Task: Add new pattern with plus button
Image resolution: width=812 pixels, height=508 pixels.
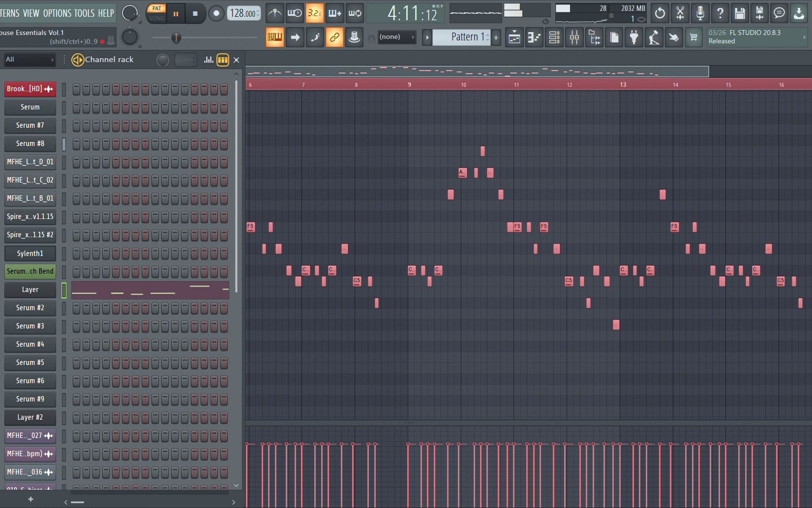Action: (x=496, y=37)
